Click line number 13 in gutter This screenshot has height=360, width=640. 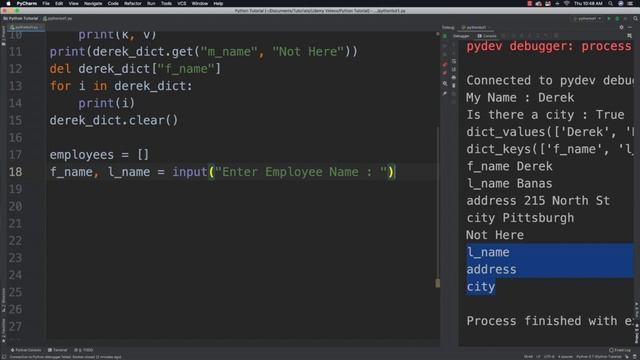[16, 86]
